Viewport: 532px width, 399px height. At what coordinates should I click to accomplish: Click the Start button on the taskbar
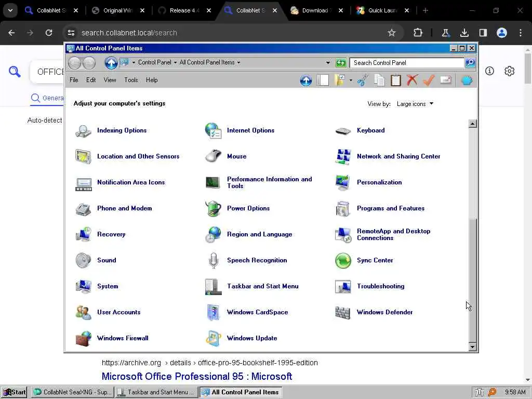[14, 392]
